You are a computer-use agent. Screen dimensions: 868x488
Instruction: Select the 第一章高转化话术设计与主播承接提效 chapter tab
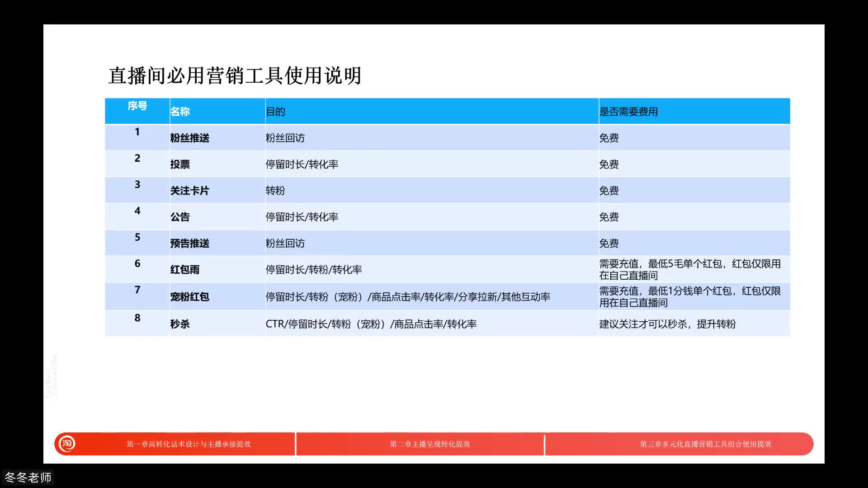190,444
